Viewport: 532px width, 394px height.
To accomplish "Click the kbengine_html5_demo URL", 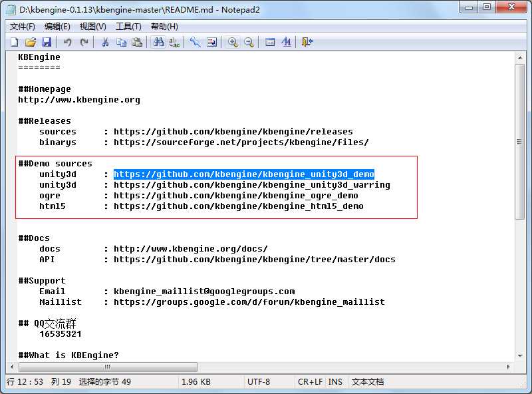I will point(239,206).
